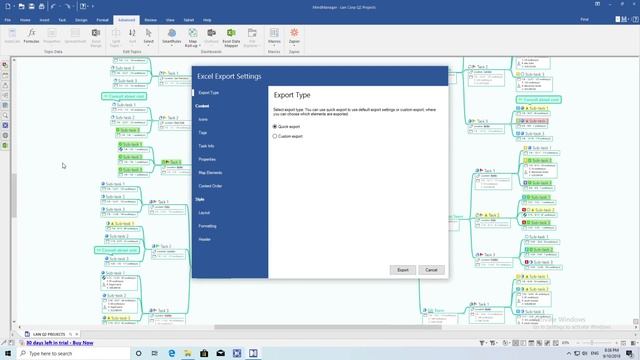The width and height of the screenshot is (640, 360).
Task: Expand the SmartRules dropdown arrow
Action: (x=172, y=45)
